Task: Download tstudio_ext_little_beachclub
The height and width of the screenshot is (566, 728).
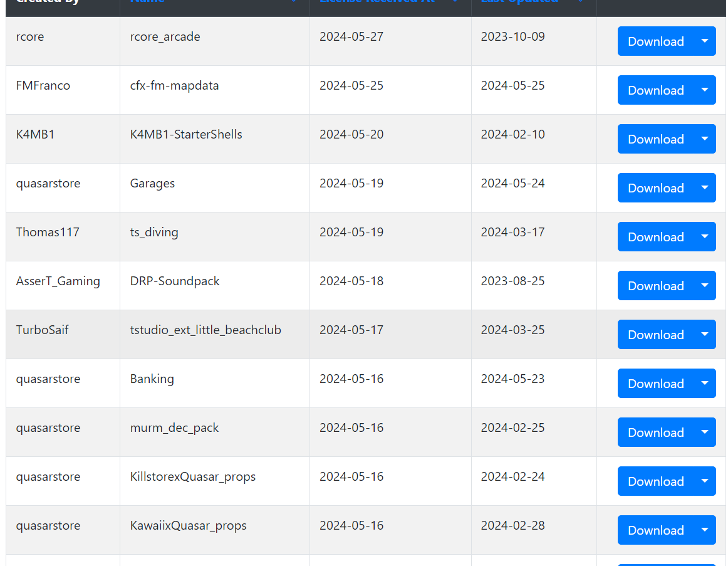Action: coord(655,334)
